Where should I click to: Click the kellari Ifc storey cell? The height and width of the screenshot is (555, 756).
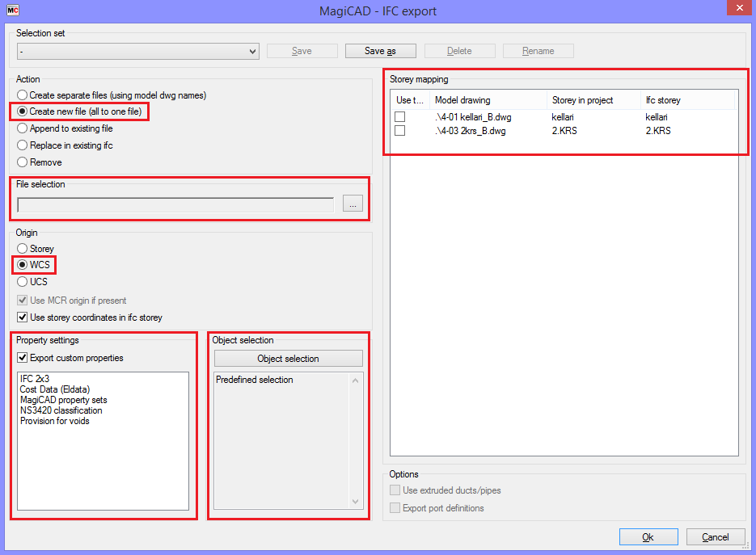[x=657, y=117]
